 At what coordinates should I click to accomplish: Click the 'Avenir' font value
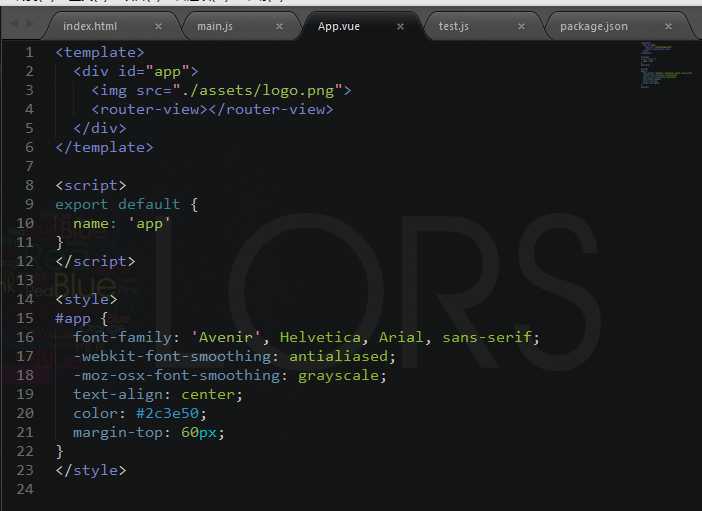tap(226, 337)
